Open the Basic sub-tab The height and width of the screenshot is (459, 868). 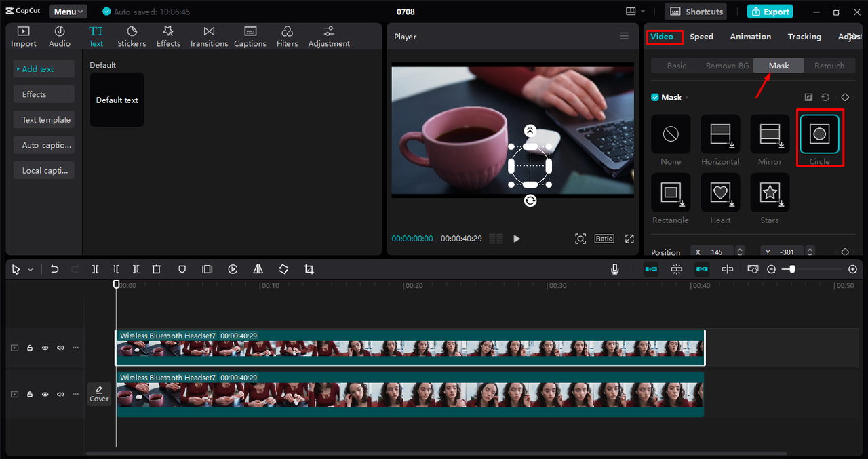tap(677, 66)
